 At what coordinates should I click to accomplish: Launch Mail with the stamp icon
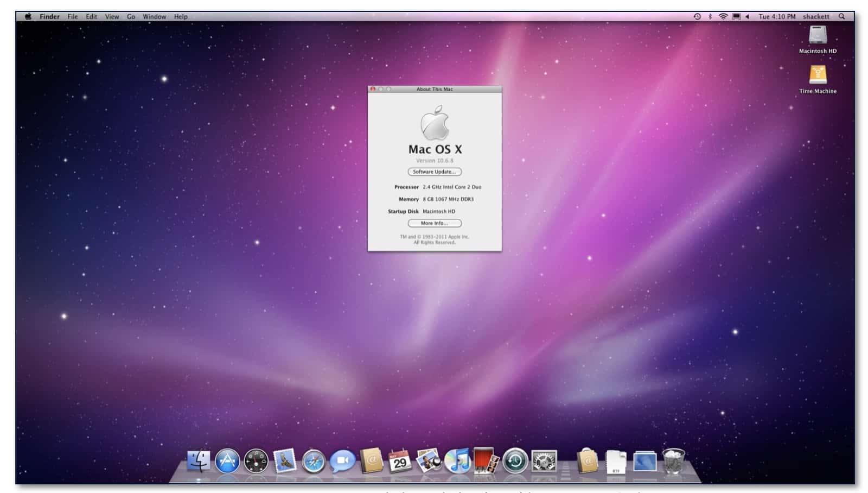(x=285, y=462)
